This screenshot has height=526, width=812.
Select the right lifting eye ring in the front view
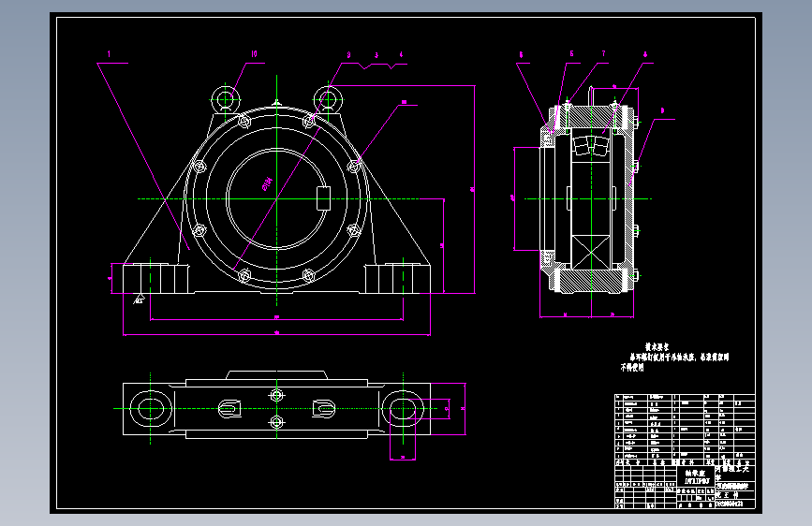click(329, 98)
